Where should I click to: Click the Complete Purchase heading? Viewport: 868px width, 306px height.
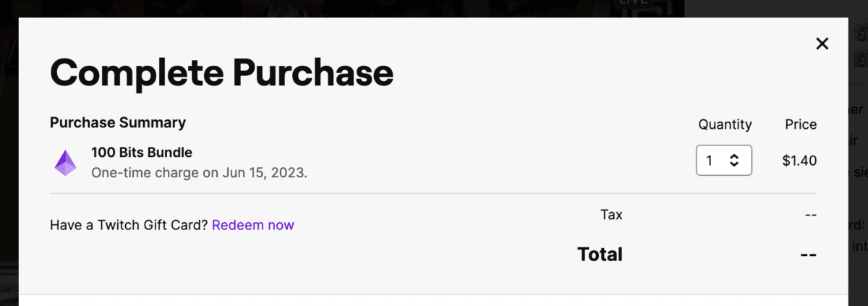tap(221, 72)
